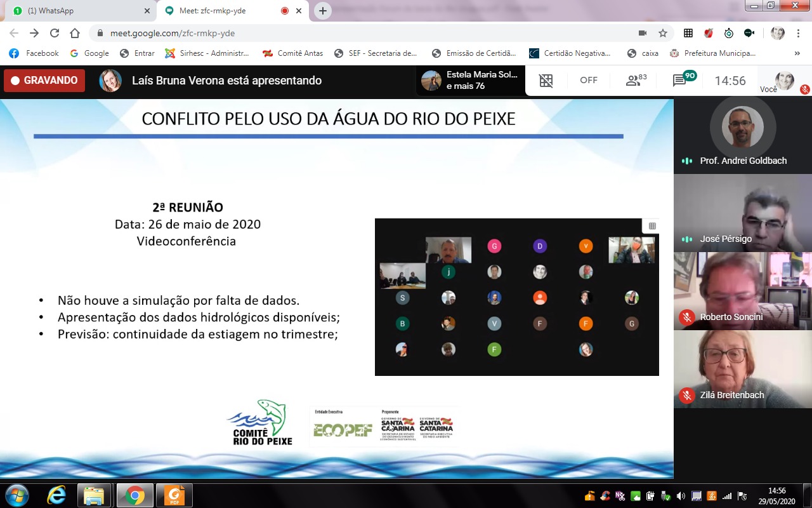Open the Facebook bookmark
This screenshot has width=812, height=508.
pos(35,53)
